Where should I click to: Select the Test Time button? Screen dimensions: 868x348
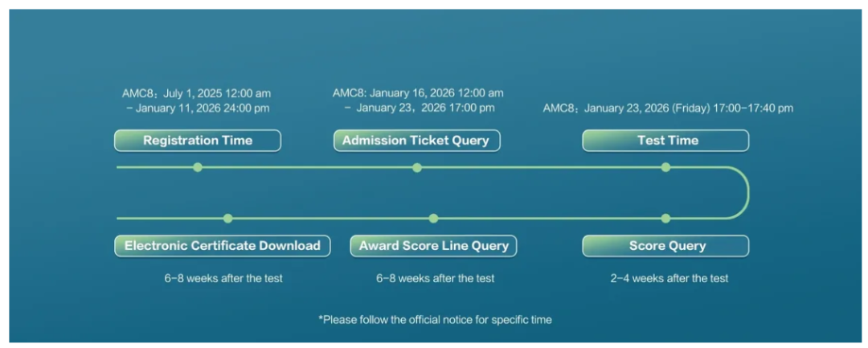pyautogui.click(x=666, y=141)
